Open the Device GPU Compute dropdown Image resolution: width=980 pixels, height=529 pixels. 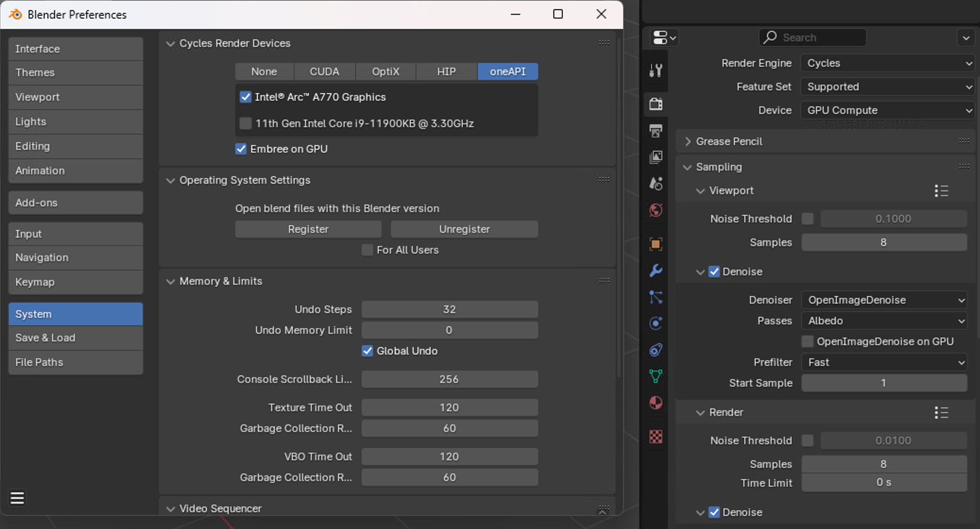888,110
